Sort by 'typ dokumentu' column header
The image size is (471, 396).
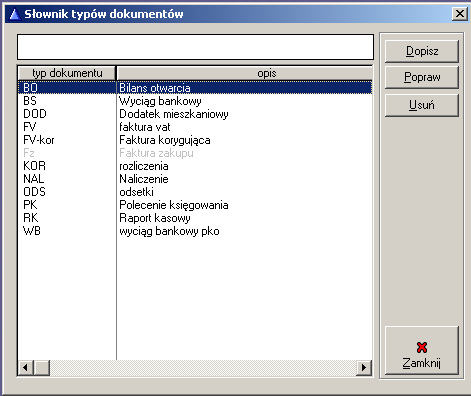(x=67, y=73)
